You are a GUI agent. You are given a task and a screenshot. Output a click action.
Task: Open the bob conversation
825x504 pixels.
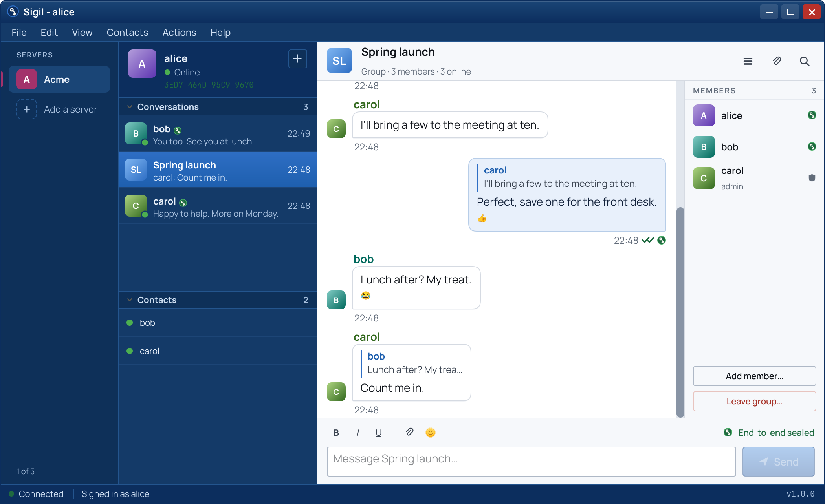point(217,133)
